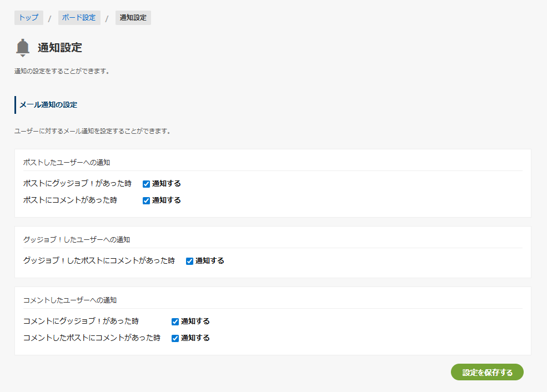Image resolution: width=547 pixels, height=392 pixels.
Task: Disable 通知する for コメントにグッジョブ！があった時
Action: click(175, 321)
